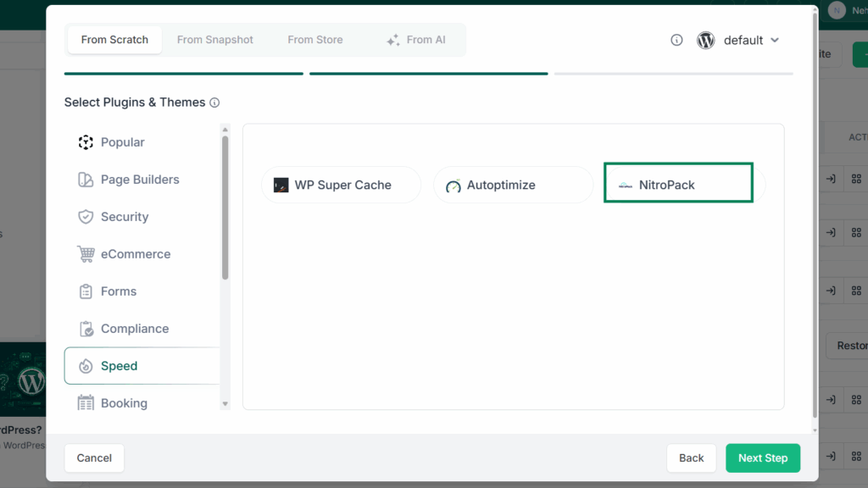868x488 pixels.
Task: Click the Next Step button
Action: (x=763, y=458)
